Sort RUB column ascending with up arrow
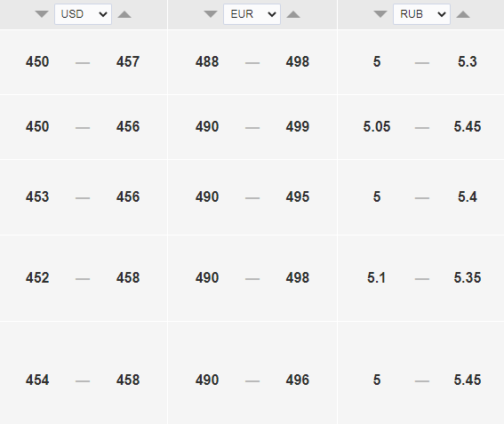 tap(463, 14)
